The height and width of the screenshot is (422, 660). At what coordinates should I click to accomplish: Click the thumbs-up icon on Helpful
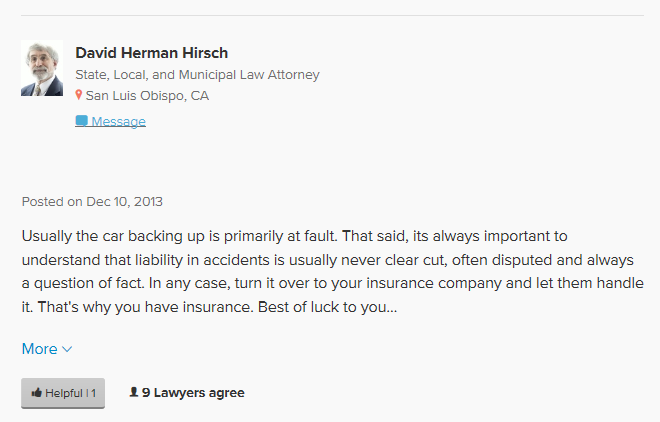coord(37,393)
